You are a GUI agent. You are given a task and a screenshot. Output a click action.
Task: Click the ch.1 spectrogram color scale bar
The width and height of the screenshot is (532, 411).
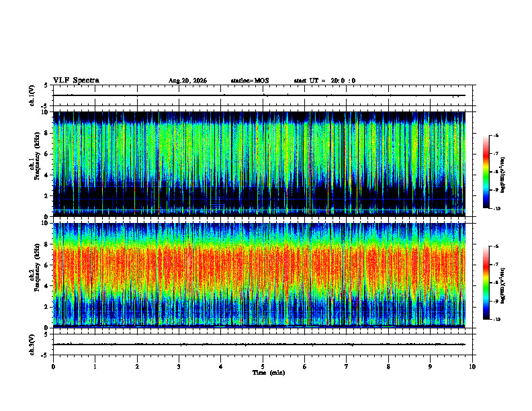486,172
